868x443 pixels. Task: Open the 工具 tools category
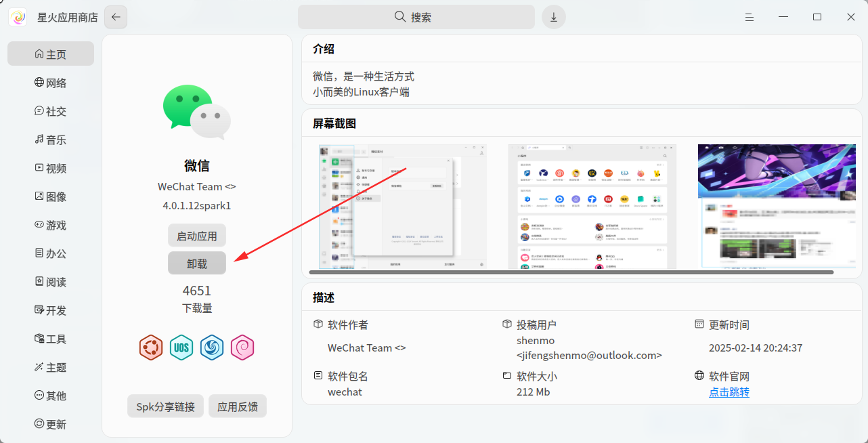(51, 339)
